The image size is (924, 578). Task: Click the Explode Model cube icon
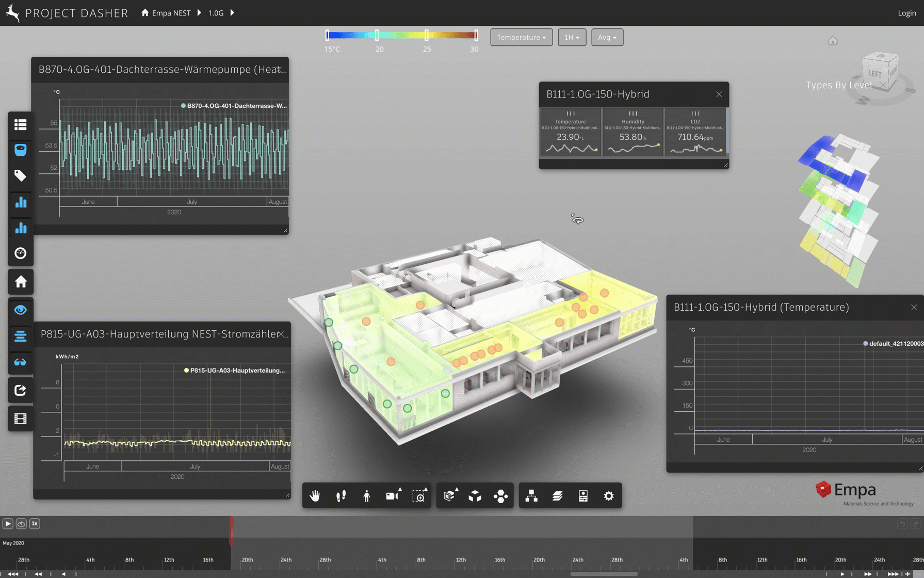[x=475, y=496]
